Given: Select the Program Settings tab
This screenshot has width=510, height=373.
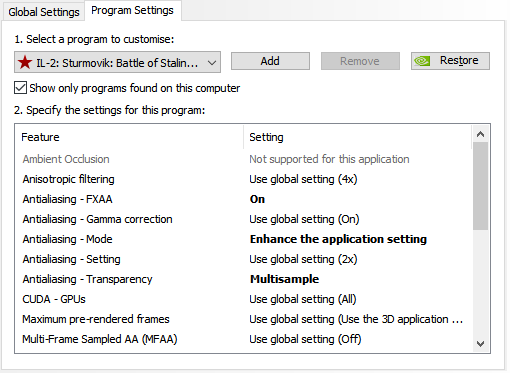Looking at the screenshot, I should 132,11.
